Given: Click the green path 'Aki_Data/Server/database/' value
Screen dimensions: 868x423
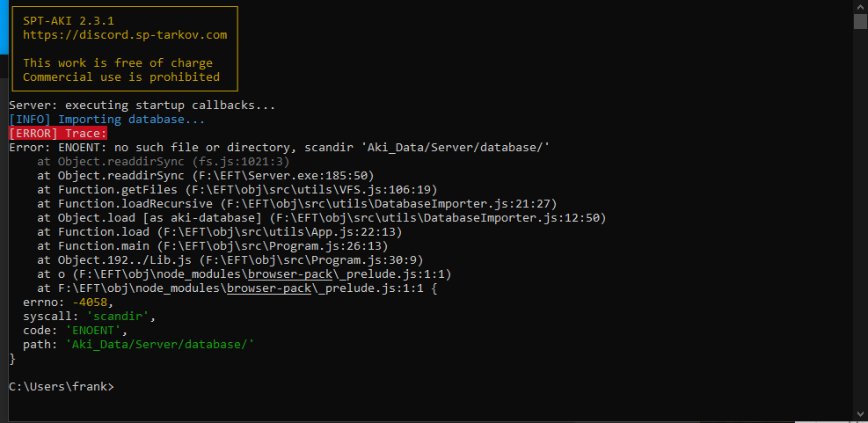Looking at the screenshot, I should tap(160, 345).
